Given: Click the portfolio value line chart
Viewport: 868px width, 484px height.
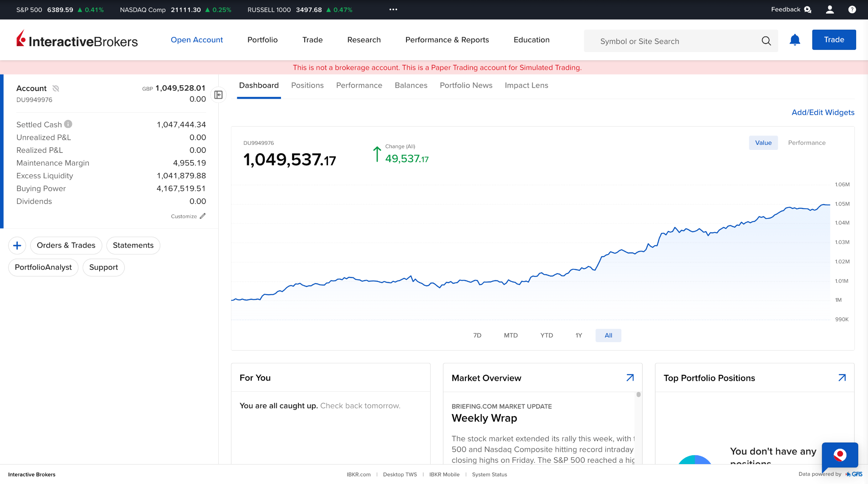Looking at the screenshot, I should click(x=531, y=252).
